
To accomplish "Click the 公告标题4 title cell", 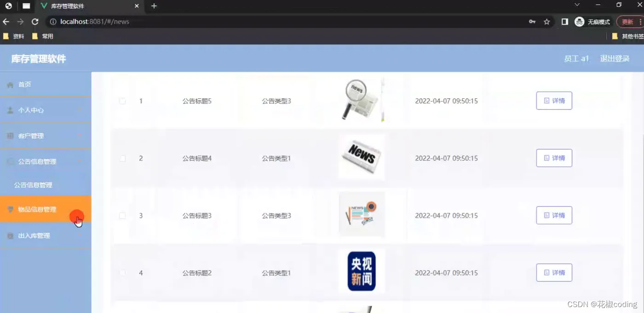I will pyautogui.click(x=197, y=158).
